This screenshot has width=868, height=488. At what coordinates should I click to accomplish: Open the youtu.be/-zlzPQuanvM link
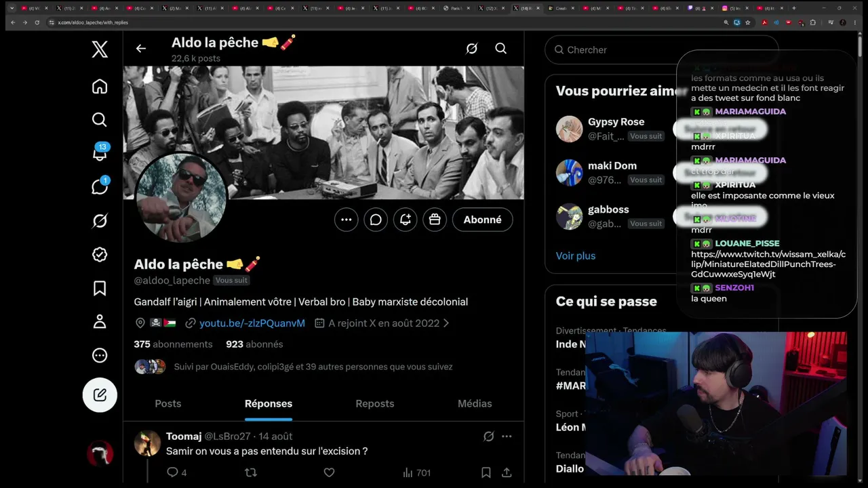pos(252,323)
